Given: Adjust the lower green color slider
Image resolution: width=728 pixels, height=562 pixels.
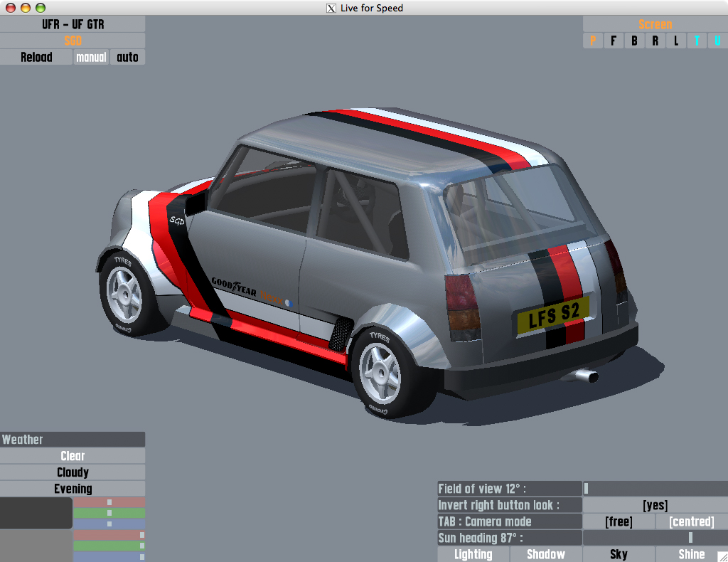Looking at the screenshot, I should [x=109, y=546].
